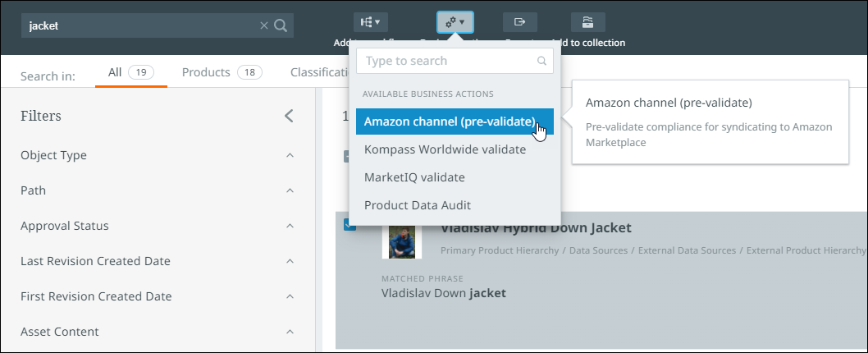Clear the jacket search with the X icon

(264, 25)
